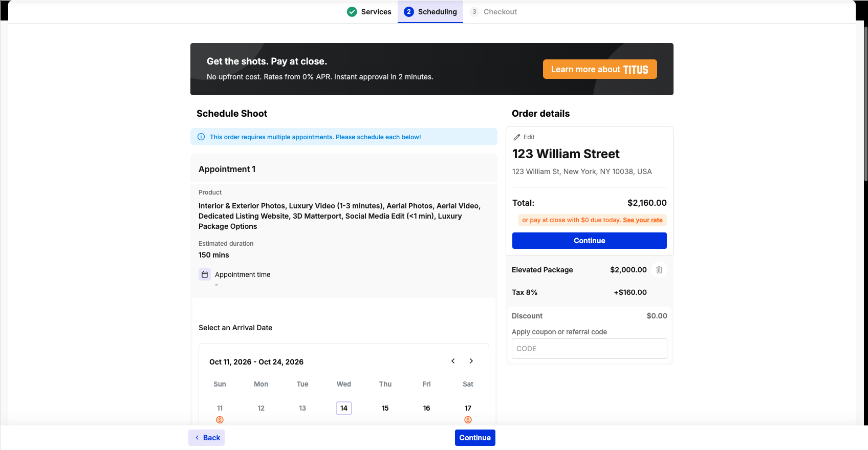Image resolution: width=868 pixels, height=450 pixels.
Task: Click the "+$160.00" tax amount
Action: 631,292
